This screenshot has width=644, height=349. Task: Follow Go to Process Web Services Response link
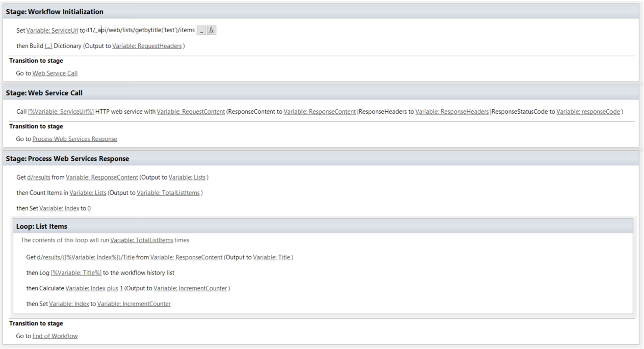coord(74,139)
